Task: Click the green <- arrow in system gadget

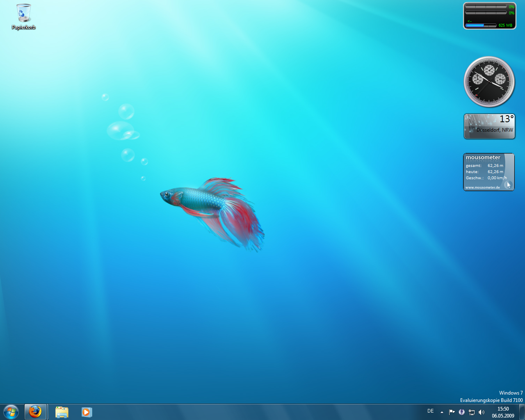Action: coord(470,21)
